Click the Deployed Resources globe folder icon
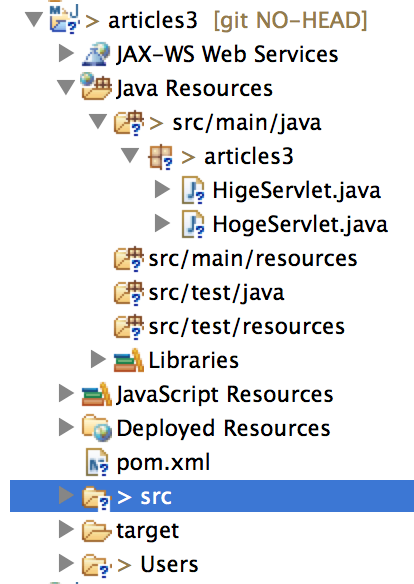 point(96,428)
